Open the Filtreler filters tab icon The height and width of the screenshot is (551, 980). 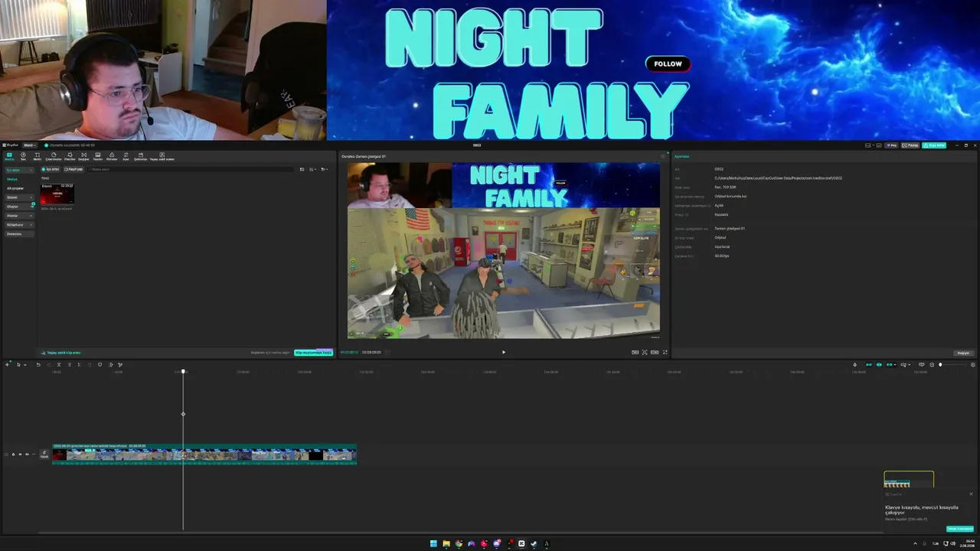tap(112, 156)
